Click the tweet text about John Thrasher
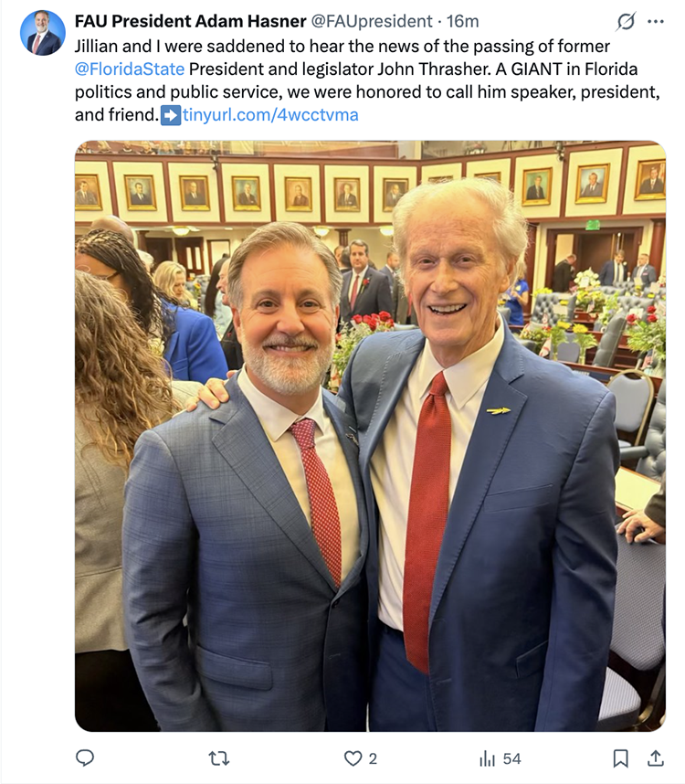685x784 pixels. coord(367,80)
